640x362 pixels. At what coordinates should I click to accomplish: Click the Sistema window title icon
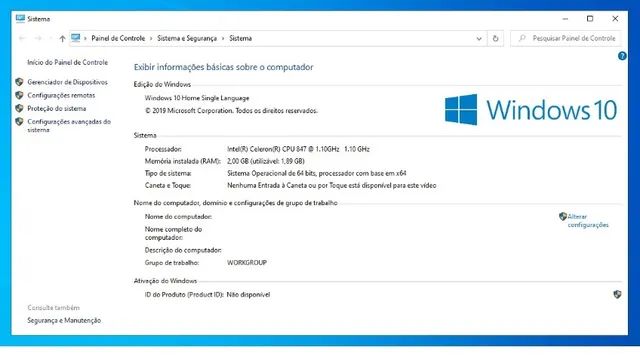pos(20,18)
